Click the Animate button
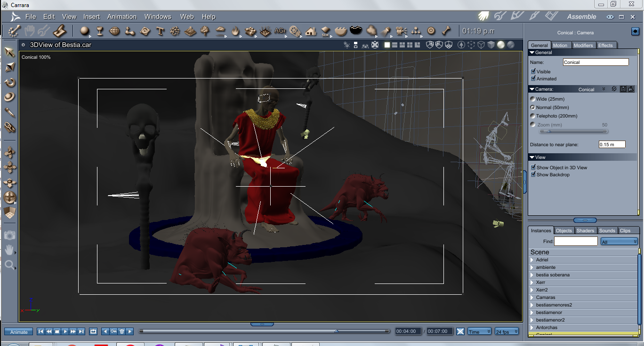This screenshot has height=346, width=644. (x=19, y=332)
